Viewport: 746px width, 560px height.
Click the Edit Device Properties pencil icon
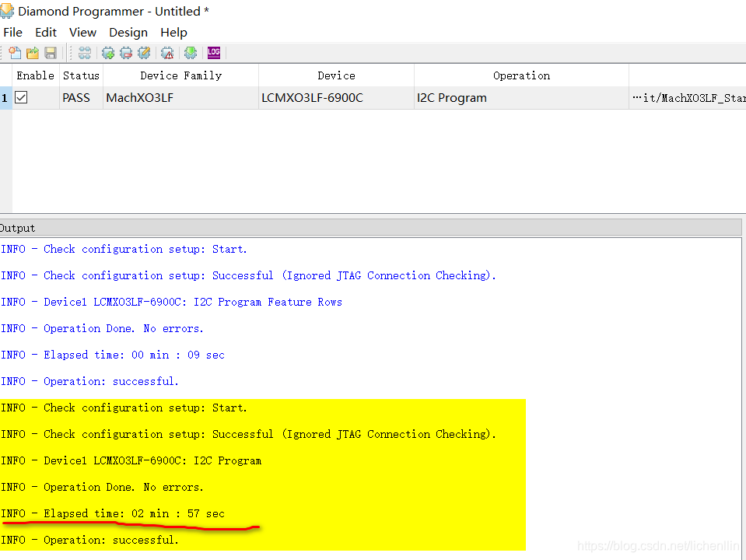[x=144, y=53]
